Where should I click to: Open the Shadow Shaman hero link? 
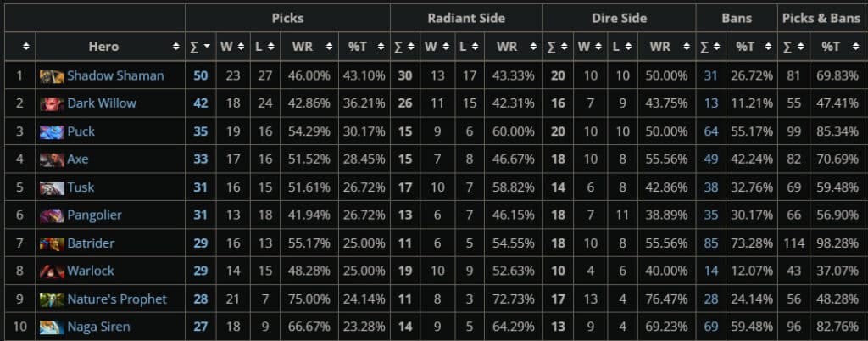coord(115,76)
